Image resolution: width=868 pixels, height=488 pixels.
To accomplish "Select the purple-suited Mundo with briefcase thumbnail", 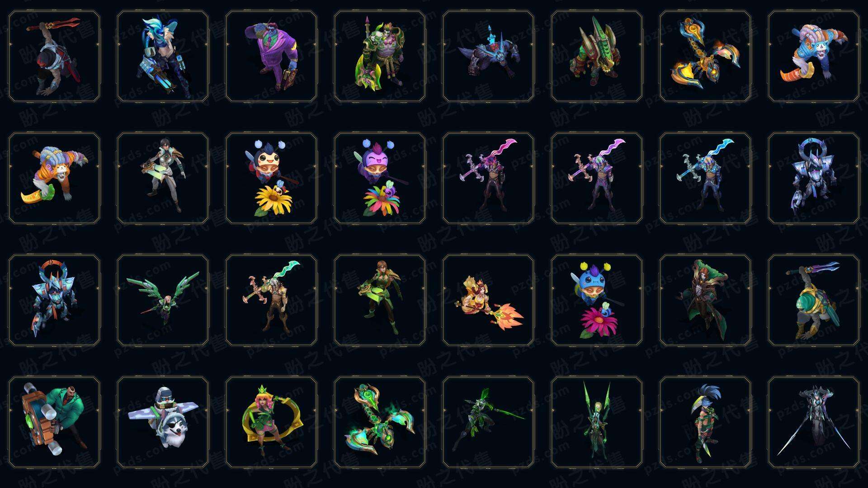I will point(271,56).
